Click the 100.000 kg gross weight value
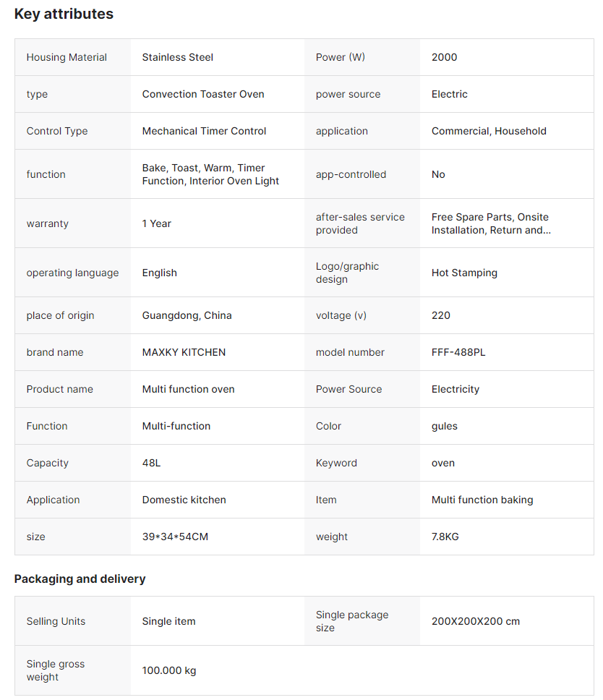Viewport: 603px width, 700px height. click(x=168, y=670)
